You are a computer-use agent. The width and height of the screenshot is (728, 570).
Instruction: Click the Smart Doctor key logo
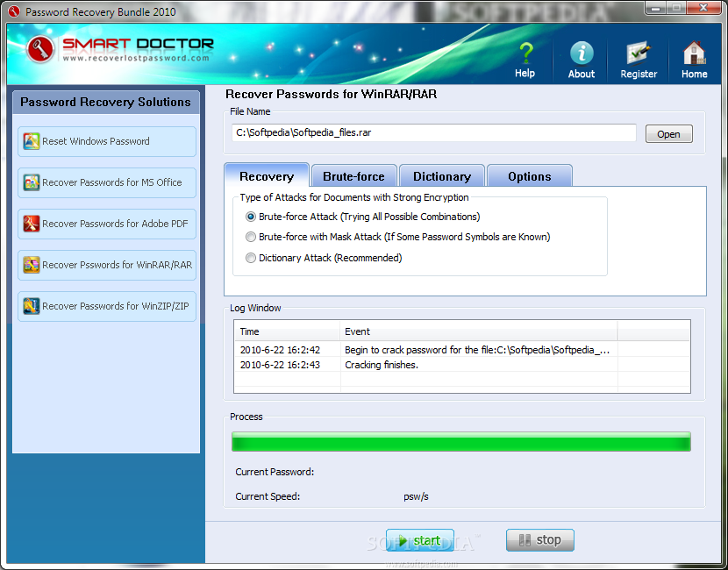click(40, 50)
